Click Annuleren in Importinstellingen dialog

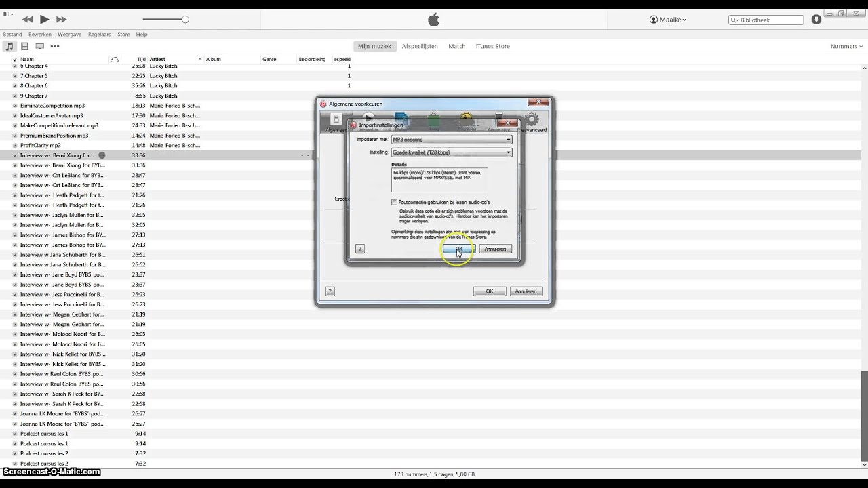tap(495, 249)
